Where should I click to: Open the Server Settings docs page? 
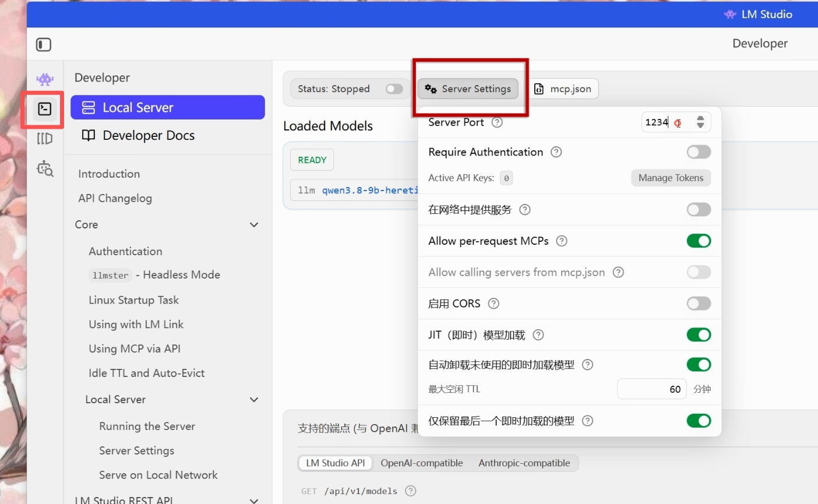(x=136, y=451)
